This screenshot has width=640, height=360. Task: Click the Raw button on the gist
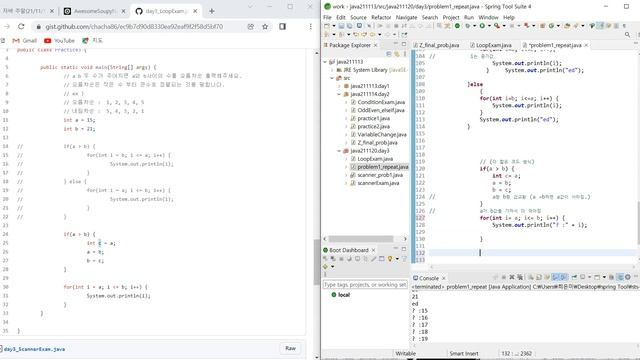click(x=290, y=348)
